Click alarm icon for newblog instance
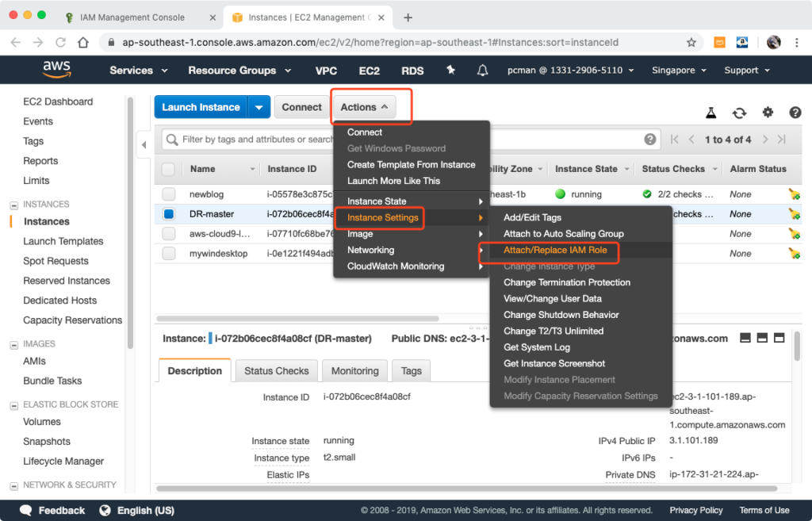 pyautogui.click(x=794, y=194)
